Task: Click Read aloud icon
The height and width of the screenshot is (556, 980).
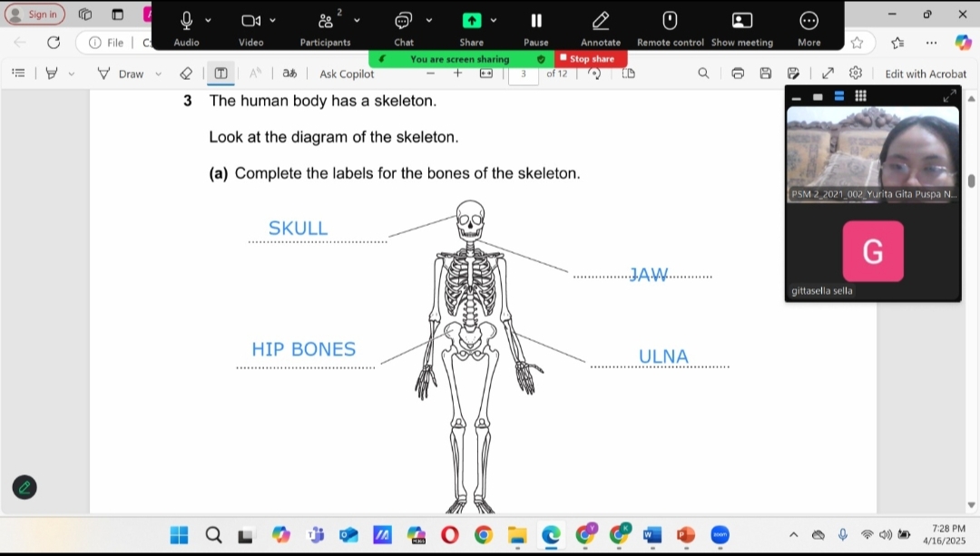Action: [x=255, y=73]
